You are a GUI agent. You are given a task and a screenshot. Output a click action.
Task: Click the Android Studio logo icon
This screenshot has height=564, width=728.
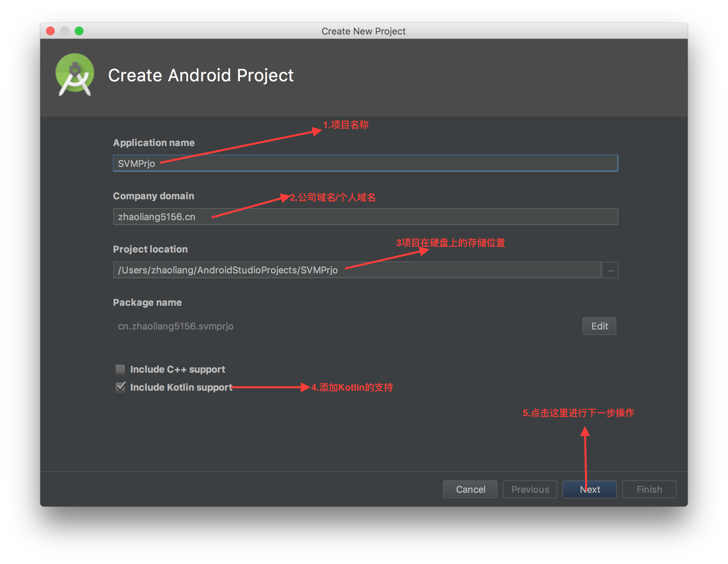click(75, 75)
